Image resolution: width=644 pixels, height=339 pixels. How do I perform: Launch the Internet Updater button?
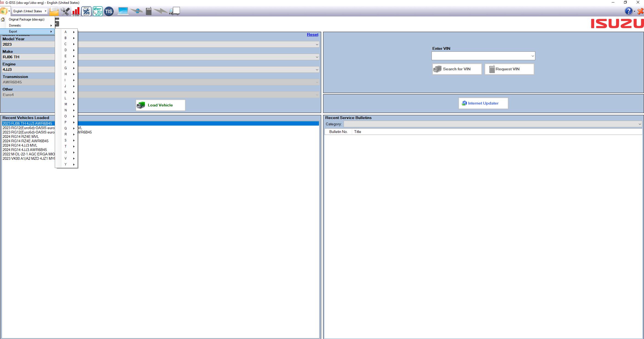(x=483, y=103)
